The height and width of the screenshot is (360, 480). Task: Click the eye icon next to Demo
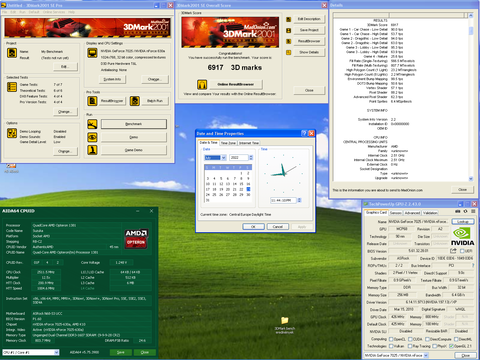point(92,137)
